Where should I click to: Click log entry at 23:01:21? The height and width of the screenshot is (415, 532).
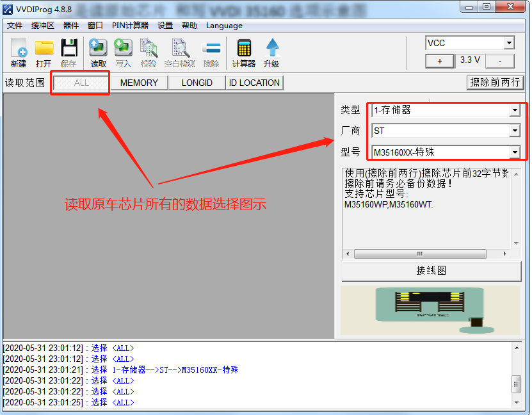[x=120, y=370]
